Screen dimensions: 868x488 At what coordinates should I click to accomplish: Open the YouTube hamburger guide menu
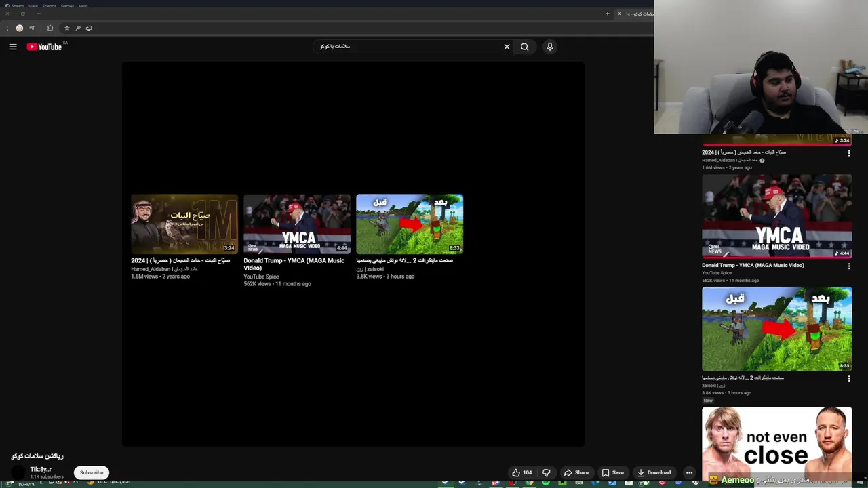click(13, 47)
